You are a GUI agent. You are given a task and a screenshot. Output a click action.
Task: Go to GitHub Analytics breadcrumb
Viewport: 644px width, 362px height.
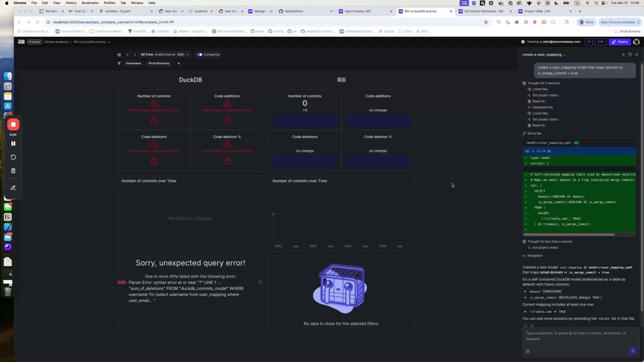[56, 42]
